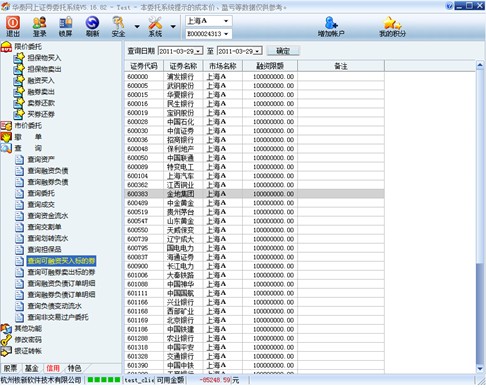Viewport: 486px width, 388px height.
Task: Switch to the 特色 tab
Action: tap(74, 368)
